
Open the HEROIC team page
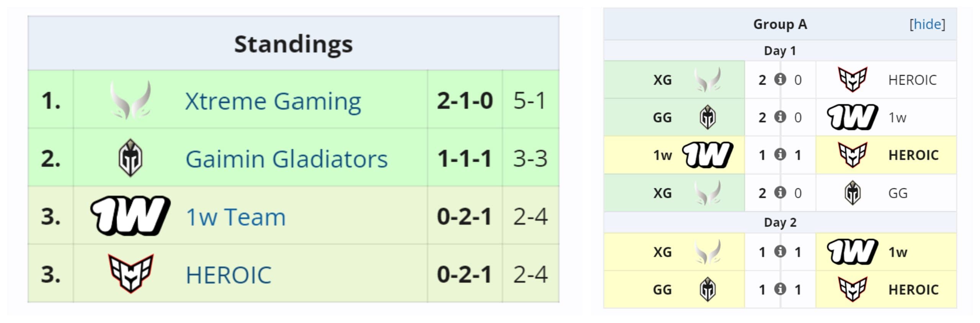tap(228, 273)
